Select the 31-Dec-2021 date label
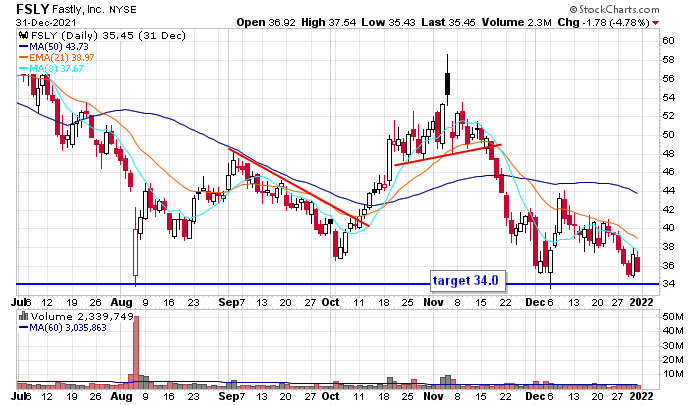This screenshot has width=700, height=405. point(46,22)
